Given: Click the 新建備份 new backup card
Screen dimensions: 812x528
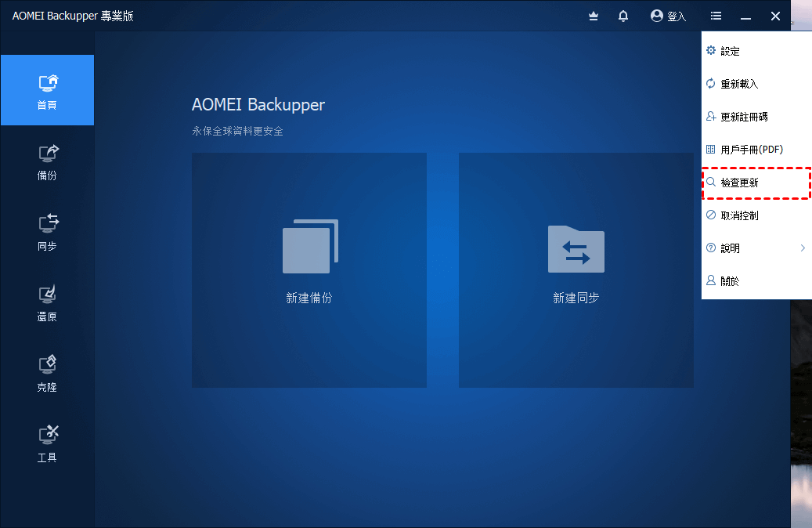Looking at the screenshot, I should pos(309,270).
